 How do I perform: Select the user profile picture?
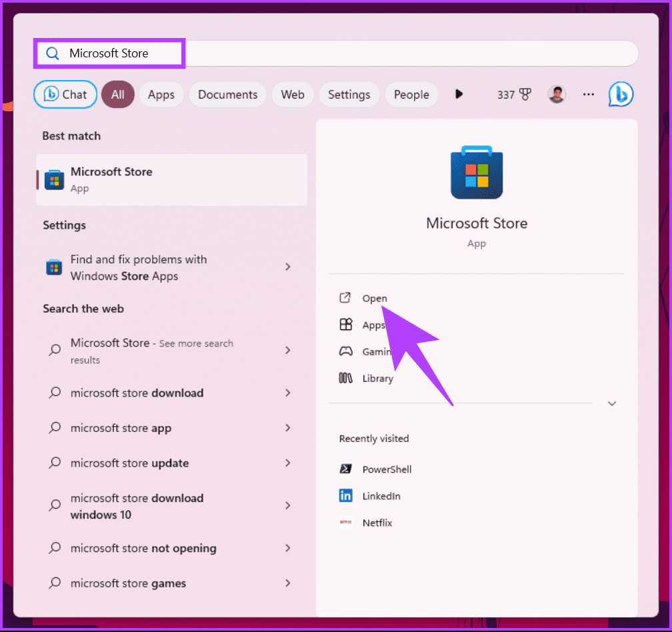click(557, 94)
